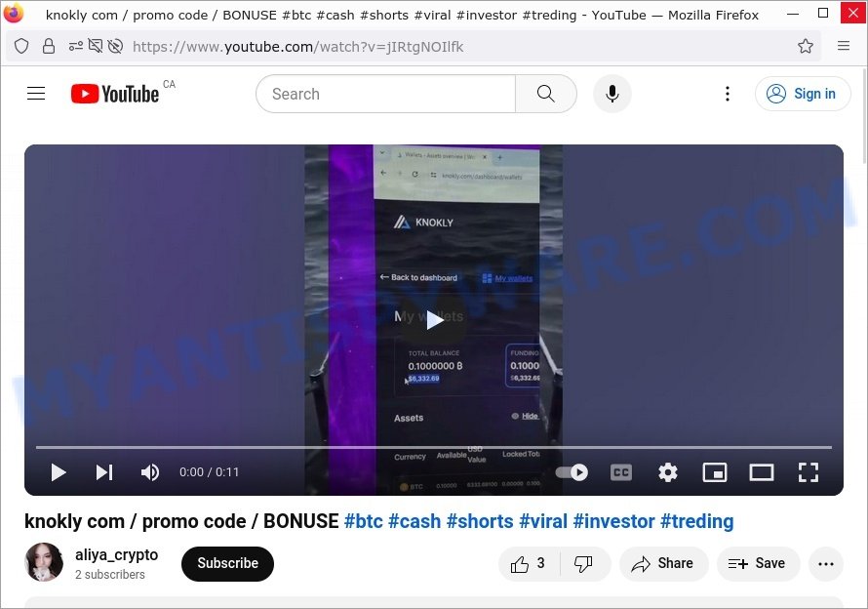Viewport: 868px width, 609px height.
Task: Open site permissions icon in address bar
Action: [x=76, y=46]
